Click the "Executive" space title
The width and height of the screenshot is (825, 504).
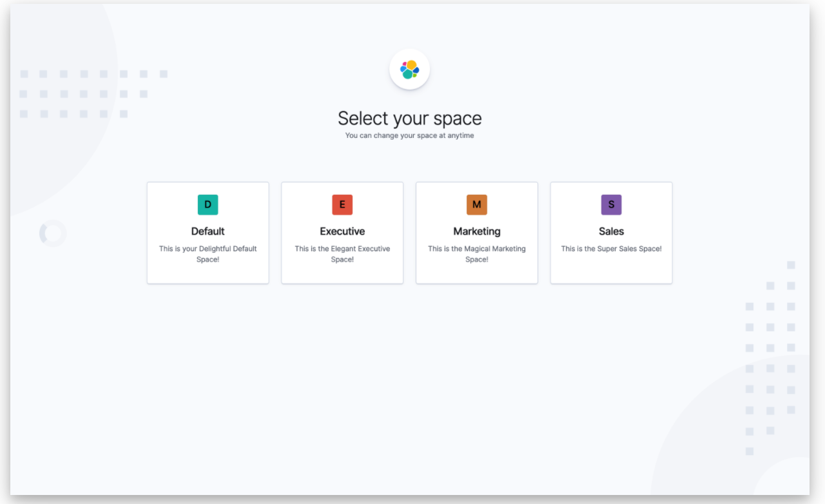(342, 231)
